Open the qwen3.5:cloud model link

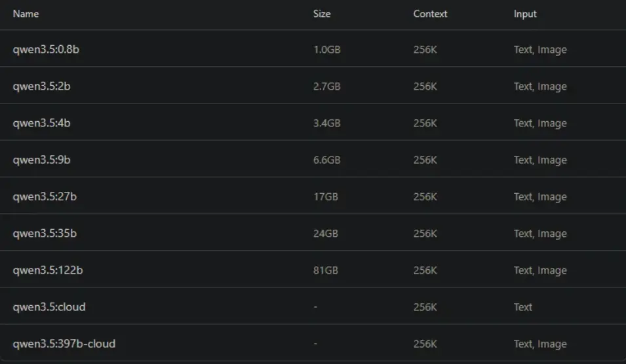click(49, 307)
